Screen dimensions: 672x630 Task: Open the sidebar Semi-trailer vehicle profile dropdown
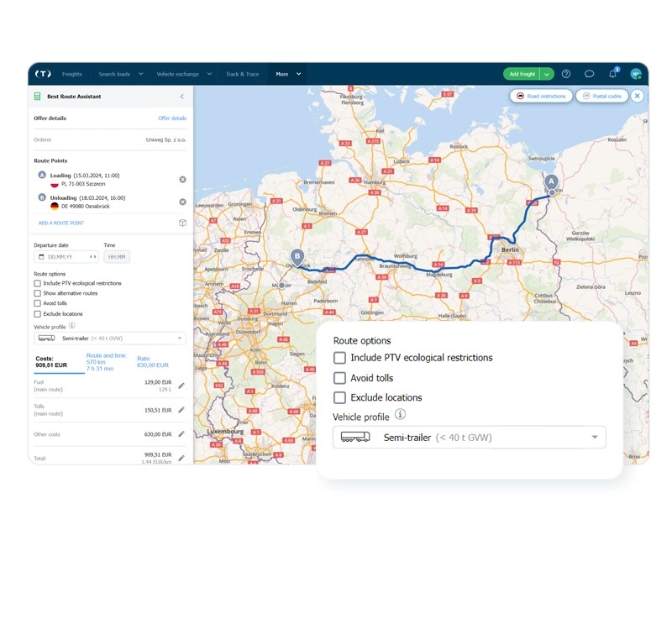click(110, 339)
